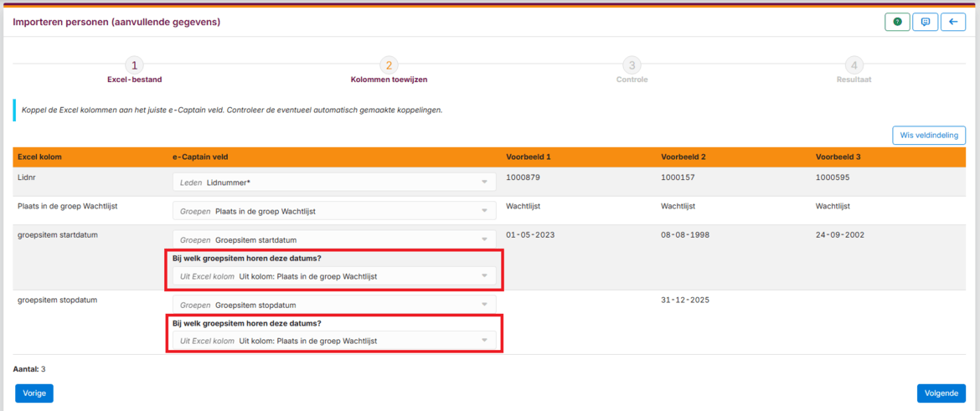Viewport: 980px width, 411px height.
Task: Expand the Plaats in de groep Wachtlijst field dropdown
Action: coord(334,211)
